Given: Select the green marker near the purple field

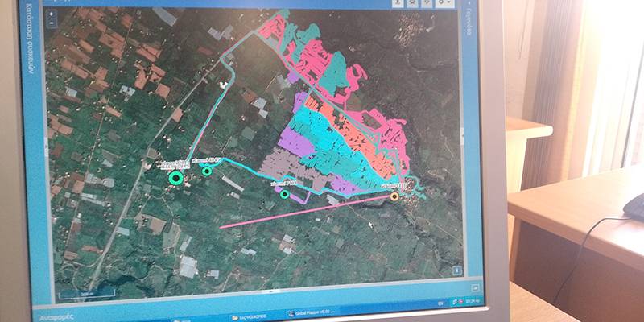Looking at the screenshot, I should [x=284, y=193].
